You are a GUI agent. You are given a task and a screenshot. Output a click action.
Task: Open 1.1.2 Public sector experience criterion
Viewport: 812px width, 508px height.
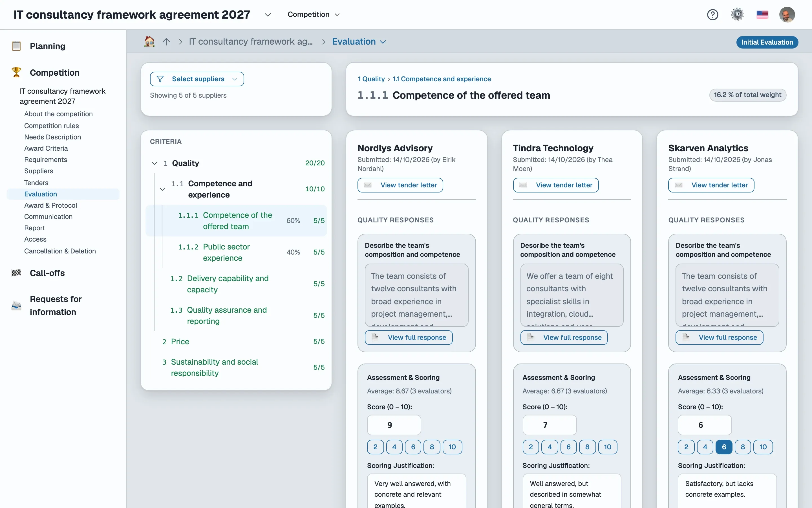click(236, 252)
